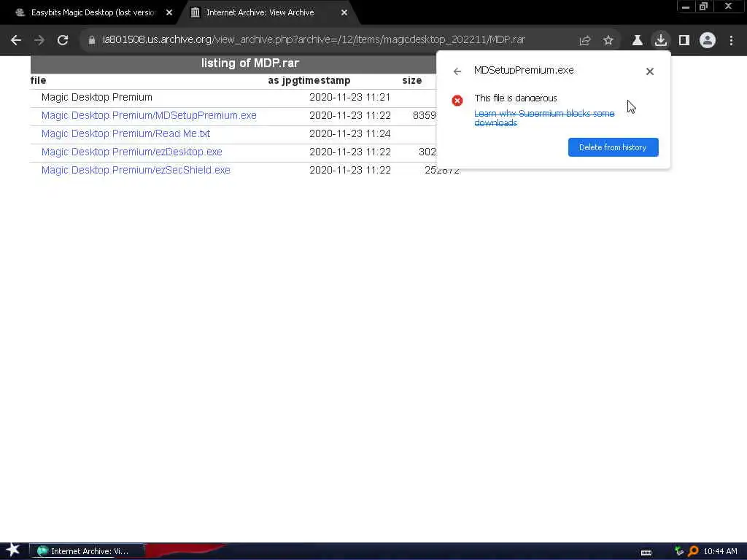747x560 pixels.
Task: Click the red dangerous file warning icon
Action: pos(457,101)
